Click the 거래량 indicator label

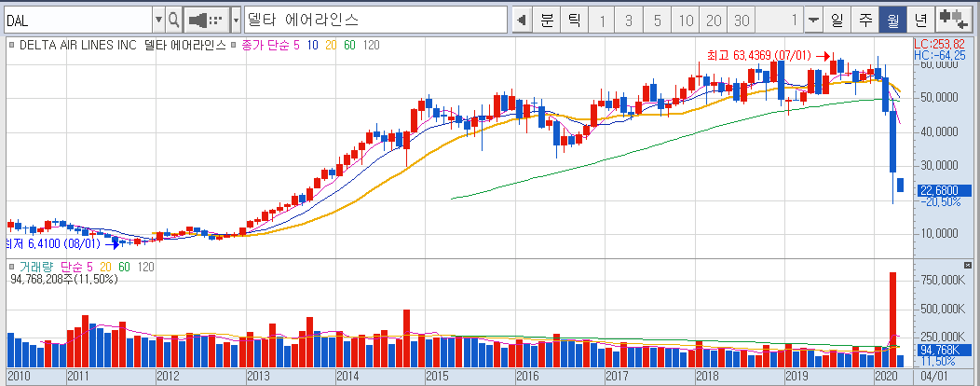click(35, 267)
